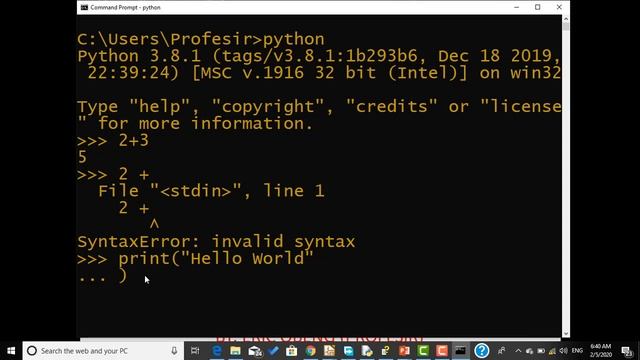Open the notepad document taskbar icon

point(329,351)
